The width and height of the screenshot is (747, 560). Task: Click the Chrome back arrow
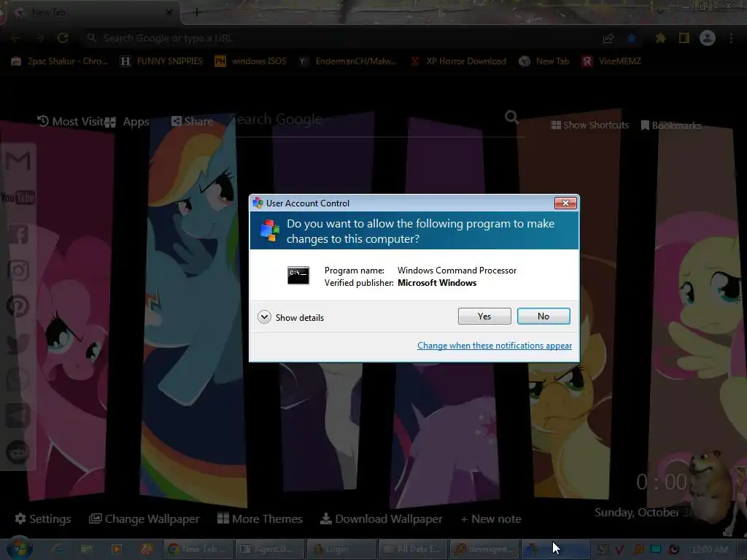(16, 38)
